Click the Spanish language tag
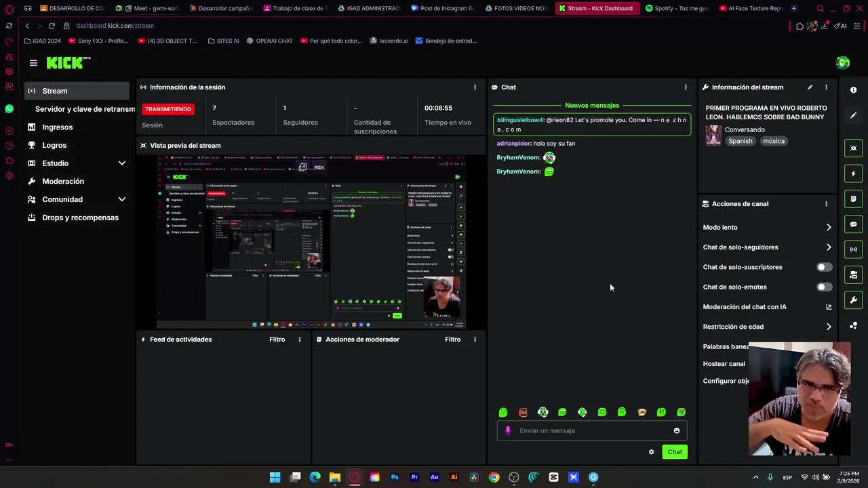 (x=740, y=141)
